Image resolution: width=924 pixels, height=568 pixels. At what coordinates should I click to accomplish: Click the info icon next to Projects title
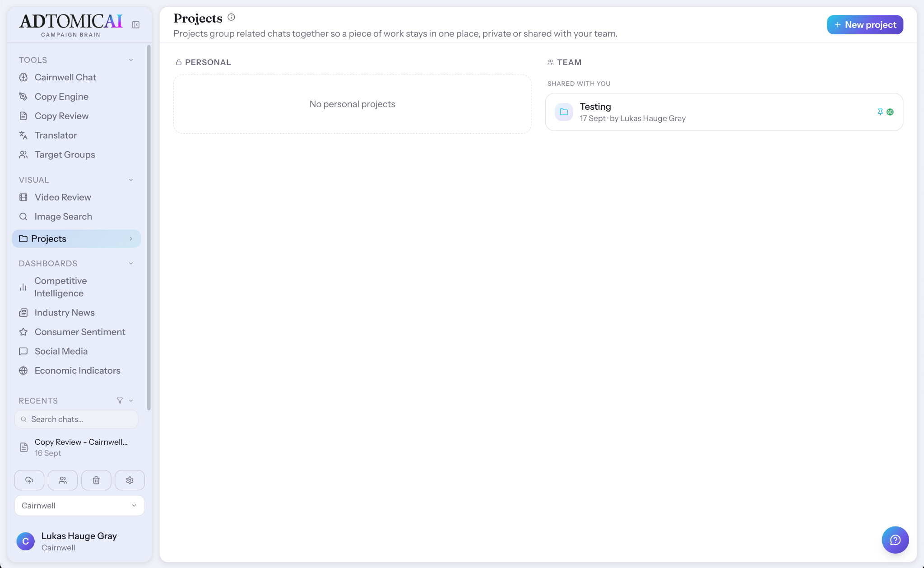coord(231,17)
